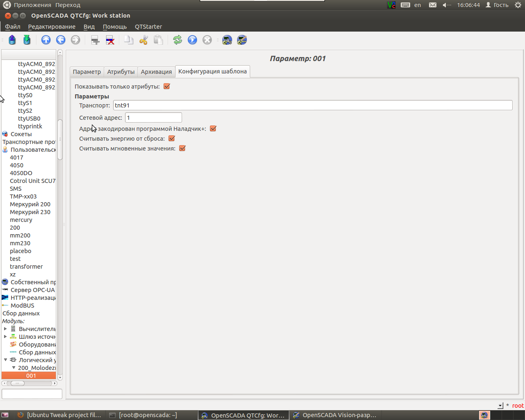This screenshot has width=525, height=420.
Task: Click the Load from DB toolbar icon
Action: (12, 40)
